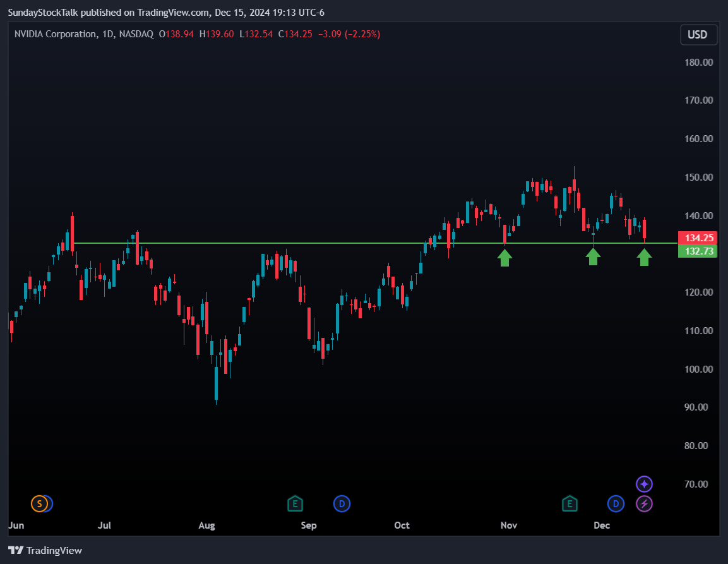Click the 180.00 price axis label
The height and width of the screenshot is (564, 728).
click(x=698, y=63)
